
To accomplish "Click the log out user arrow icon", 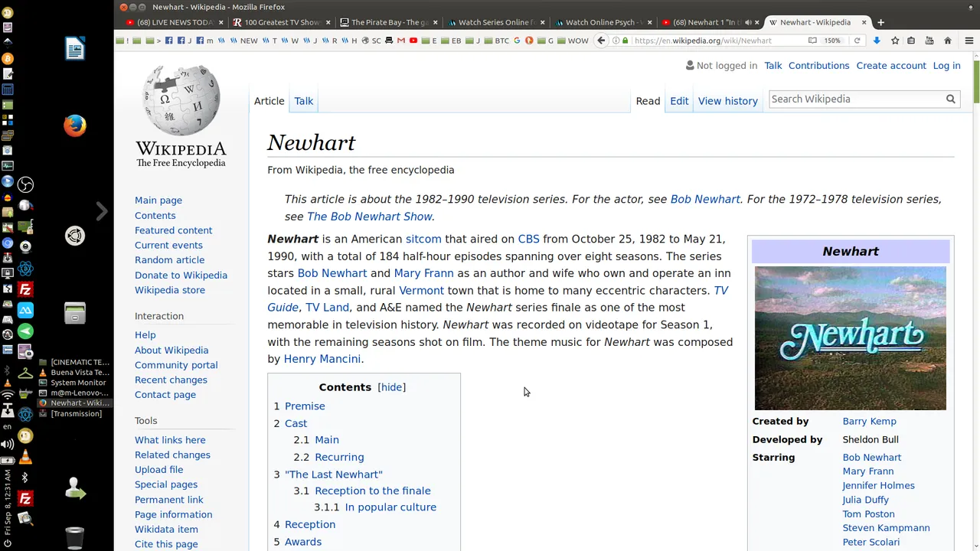I will pos(75,487).
